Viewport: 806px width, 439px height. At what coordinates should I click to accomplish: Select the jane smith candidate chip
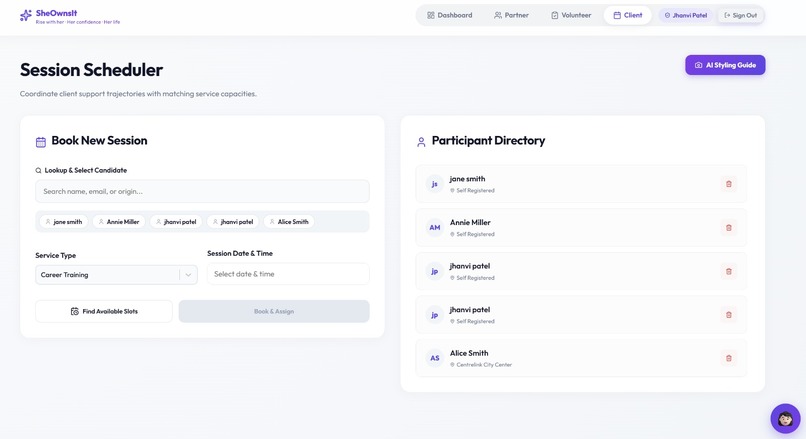[64, 222]
